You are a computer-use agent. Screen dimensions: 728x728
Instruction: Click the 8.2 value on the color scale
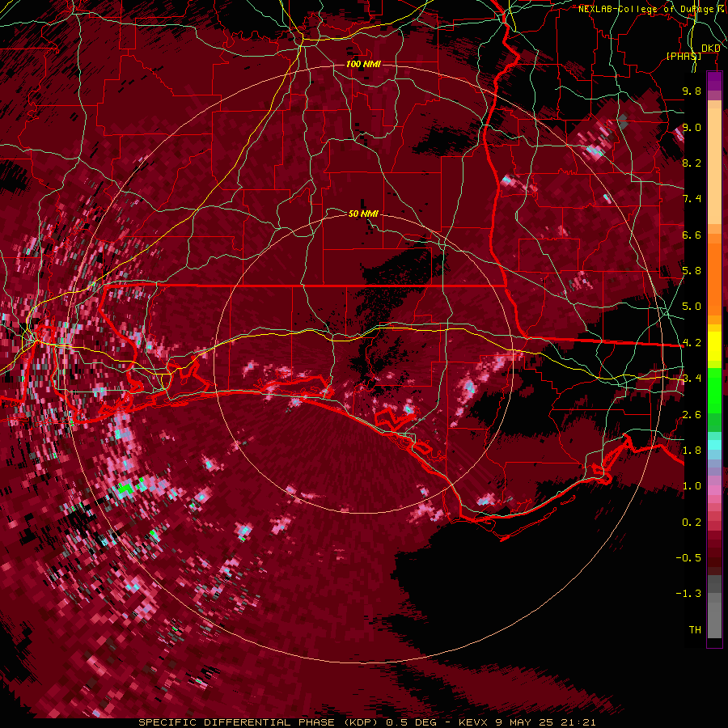[692, 163]
